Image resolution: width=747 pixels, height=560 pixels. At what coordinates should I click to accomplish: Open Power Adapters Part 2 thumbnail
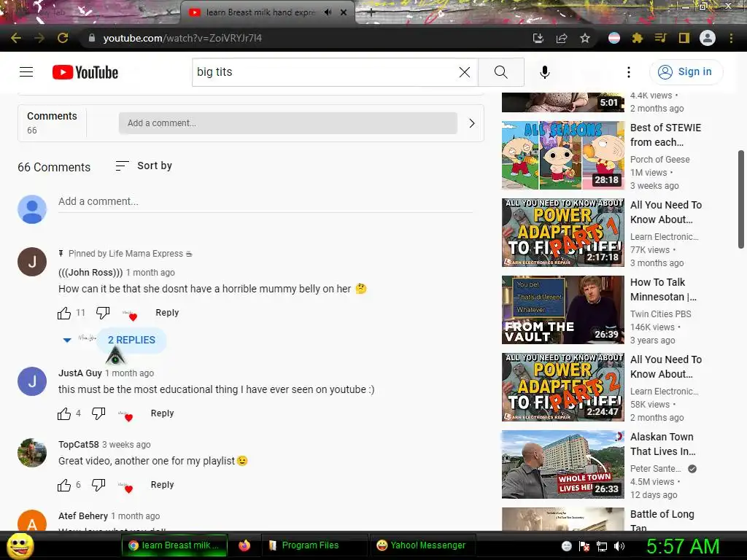[x=562, y=387]
